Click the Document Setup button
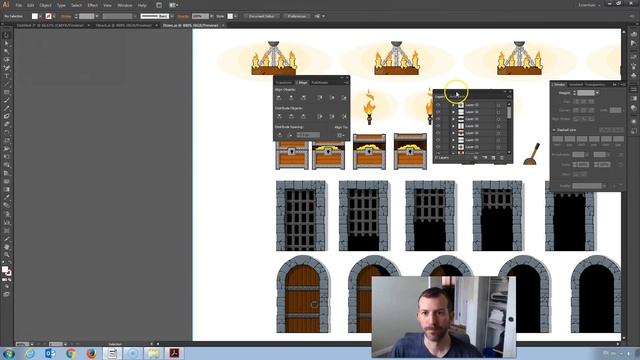 coord(262,16)
